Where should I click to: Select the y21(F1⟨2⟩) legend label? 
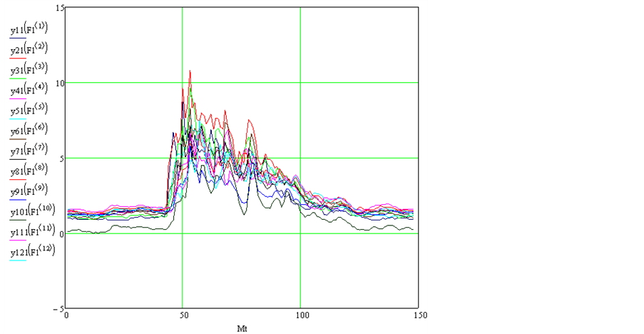[x=28, y=50]
